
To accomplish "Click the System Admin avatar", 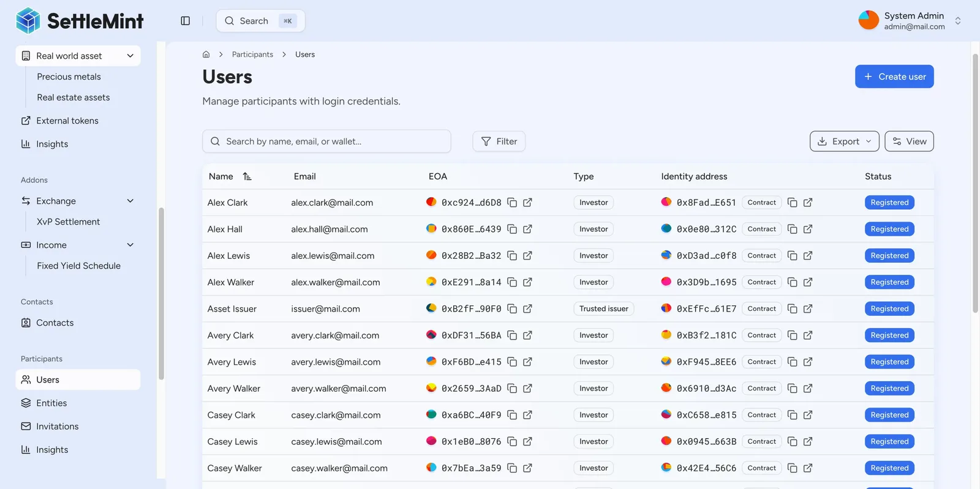I will pyautogui.click(x=869, y=20).
